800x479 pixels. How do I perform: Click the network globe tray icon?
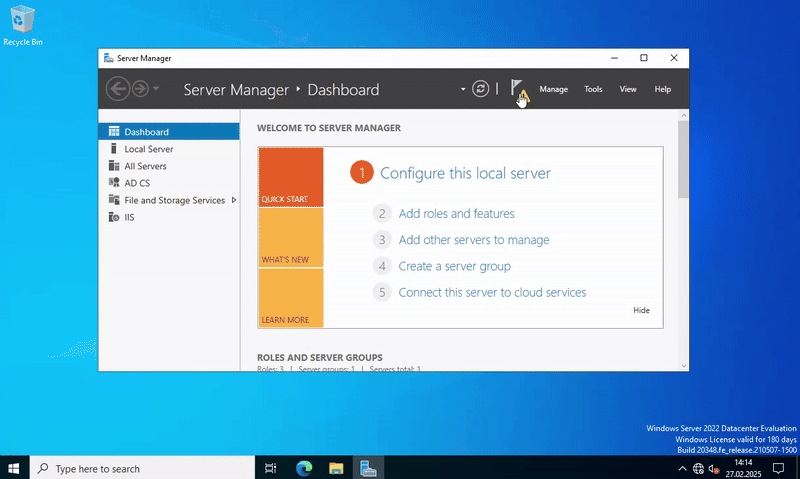[x=698, y=468]
